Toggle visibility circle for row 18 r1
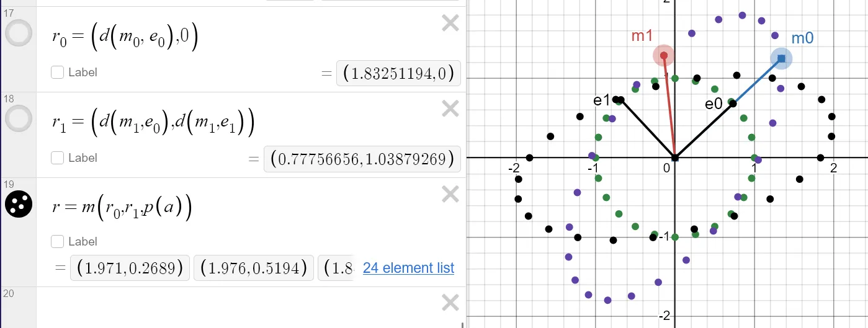 pyautogui.click(x=19, y=118)
